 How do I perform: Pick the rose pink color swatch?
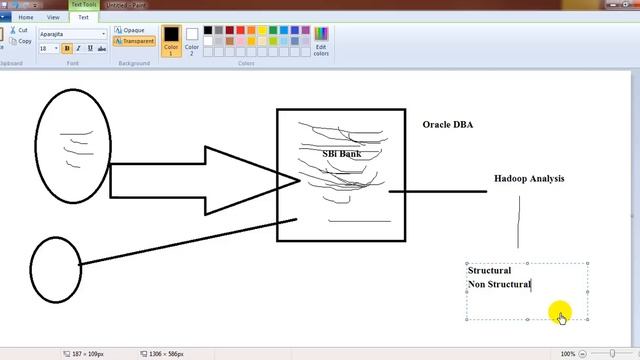click(240, 41)
